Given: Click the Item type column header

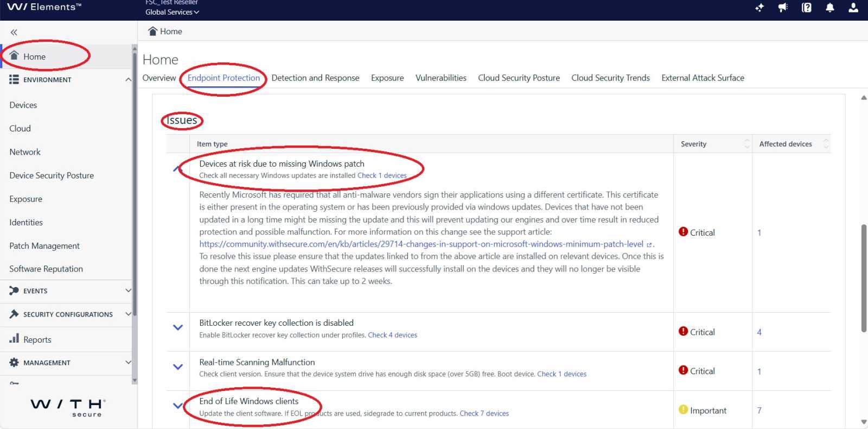Looking at the screenshot, I should click(212, 144).
